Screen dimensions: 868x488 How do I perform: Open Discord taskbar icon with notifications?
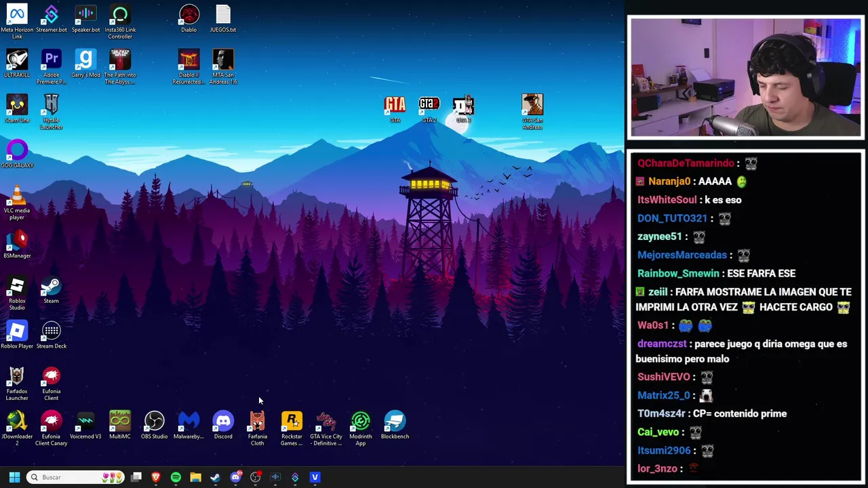(x=235, y=477)
